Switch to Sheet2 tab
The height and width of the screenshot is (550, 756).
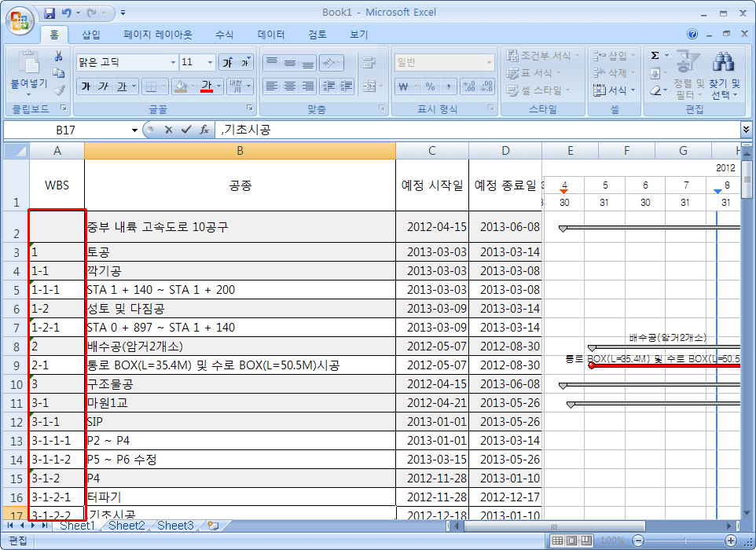click(x=126, y=526)
